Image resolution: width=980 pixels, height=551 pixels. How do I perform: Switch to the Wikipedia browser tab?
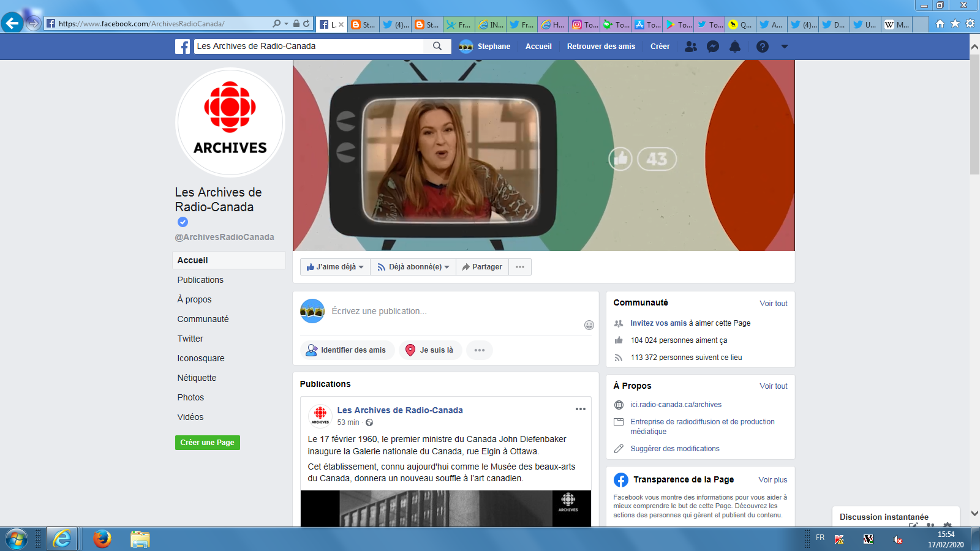(897, 24)
